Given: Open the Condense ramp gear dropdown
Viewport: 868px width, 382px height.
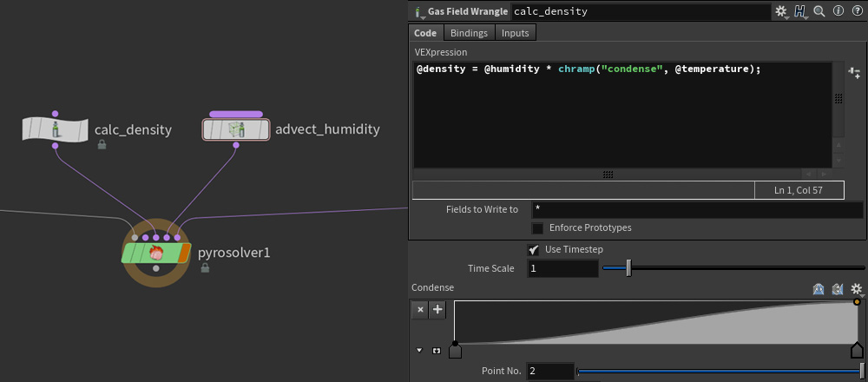Looking at the screenshot, I should click(x=857, y=289).
